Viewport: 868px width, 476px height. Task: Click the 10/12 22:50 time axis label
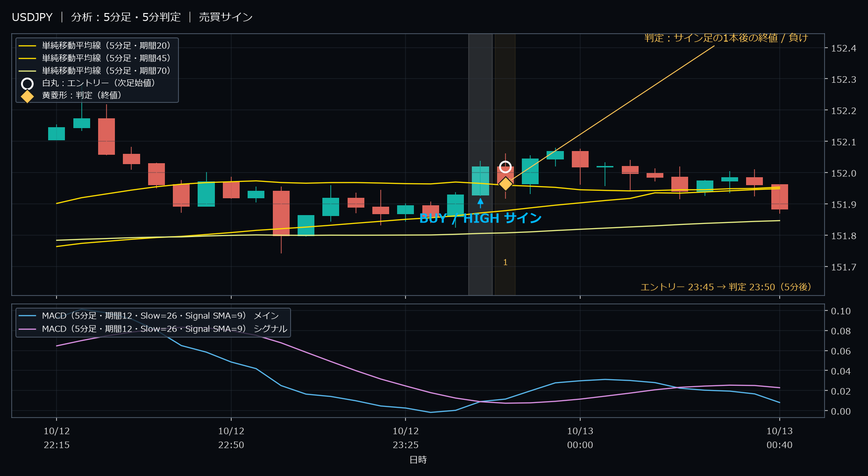click(x=231, y=438)
